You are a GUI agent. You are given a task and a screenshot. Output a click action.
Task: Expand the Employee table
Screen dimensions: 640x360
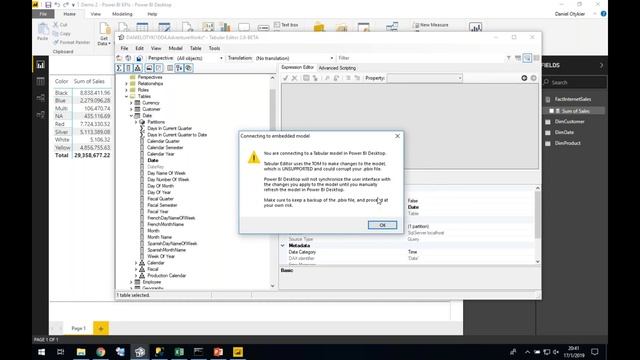point(131,282)
